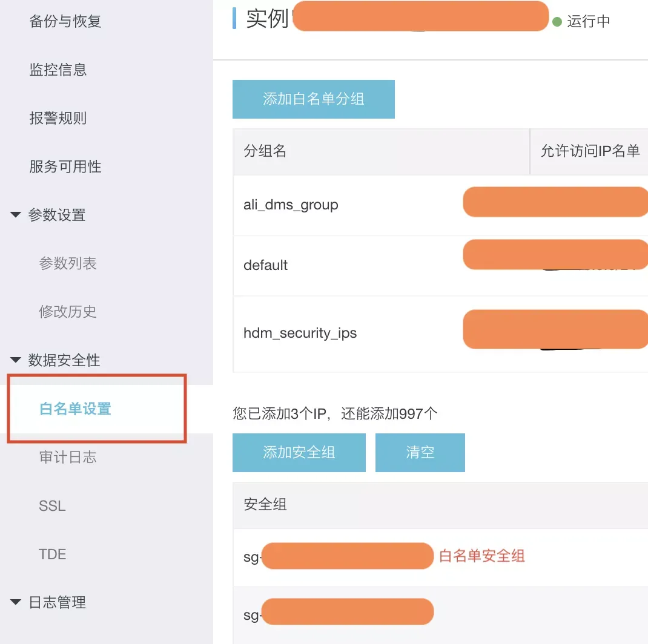Screen dimensions: 648x644
Task: Open 监控信息 in the sidebar
Action: pos(58,70)
